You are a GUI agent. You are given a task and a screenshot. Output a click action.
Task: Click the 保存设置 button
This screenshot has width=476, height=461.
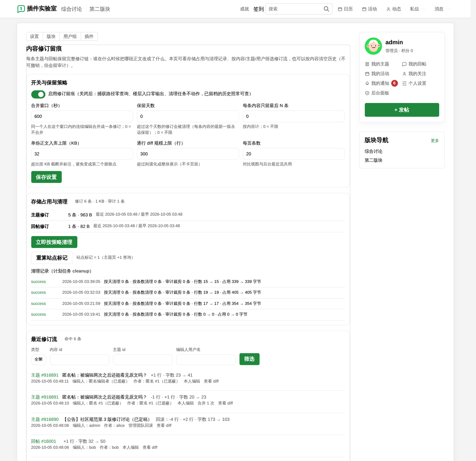tap(46, 177)
